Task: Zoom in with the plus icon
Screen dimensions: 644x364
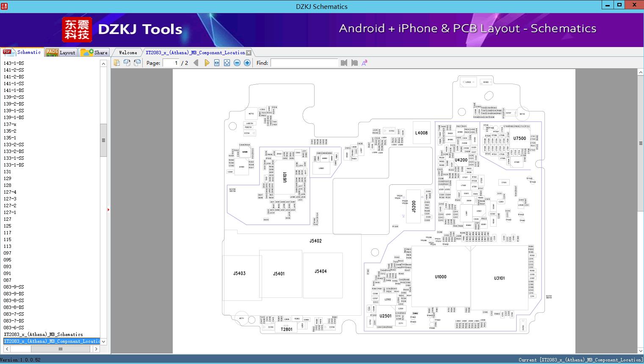Action: [247, 63]
